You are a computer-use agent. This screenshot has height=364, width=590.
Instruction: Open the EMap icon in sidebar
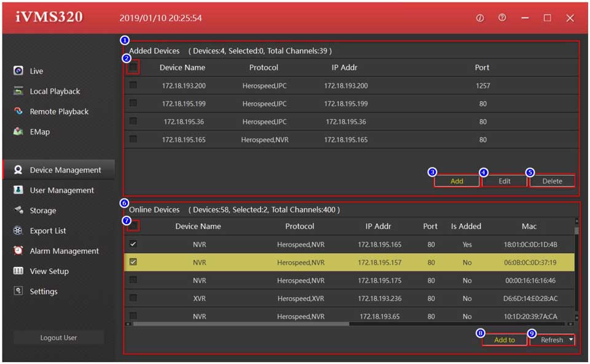18,132
